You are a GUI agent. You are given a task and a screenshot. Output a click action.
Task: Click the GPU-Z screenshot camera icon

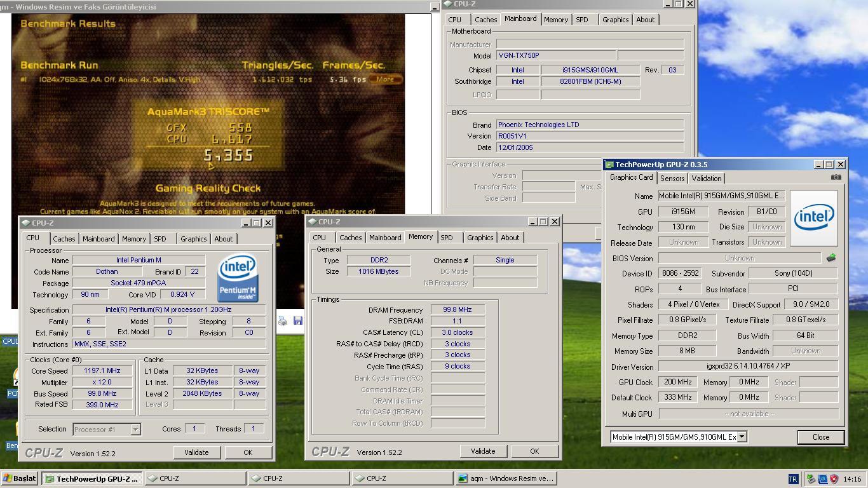point(836,177)
